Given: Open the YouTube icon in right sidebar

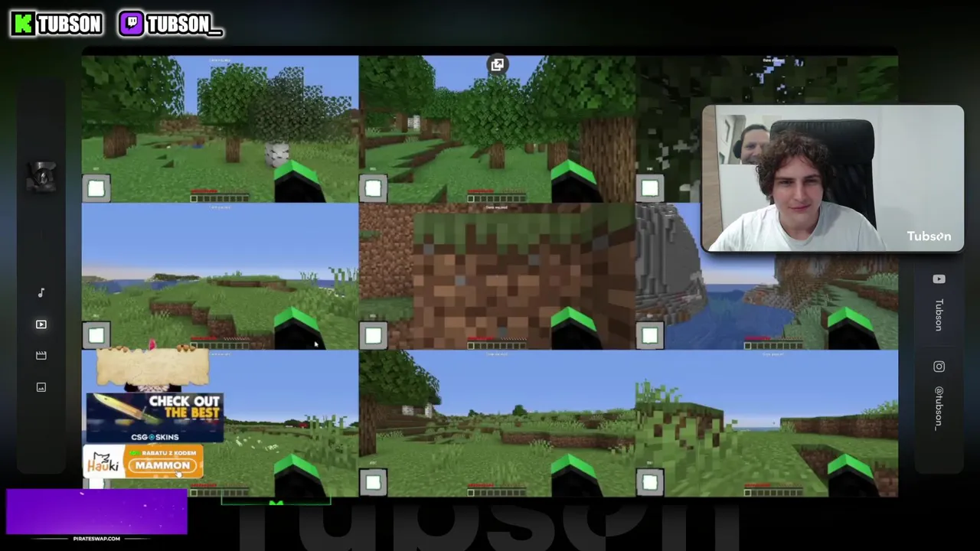Looking at the screenshot, I should pyautogui.click(x=939, y=279).
